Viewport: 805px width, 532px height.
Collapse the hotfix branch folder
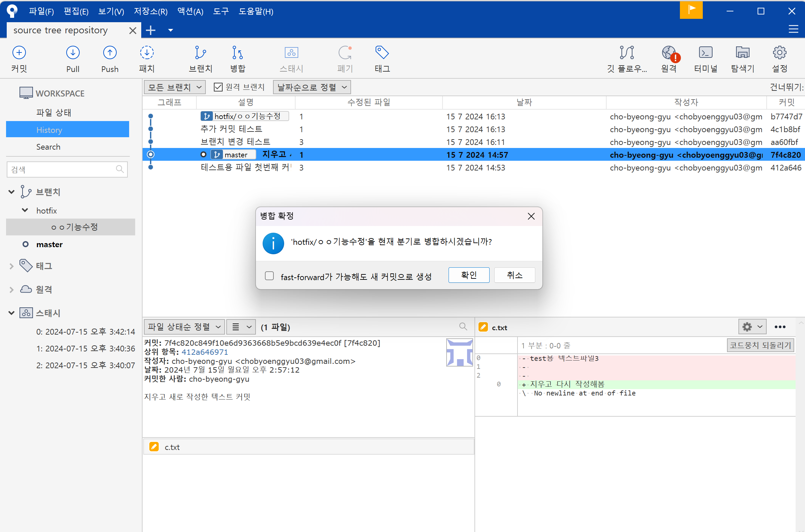pyautogui.click(x=25, y=211)
